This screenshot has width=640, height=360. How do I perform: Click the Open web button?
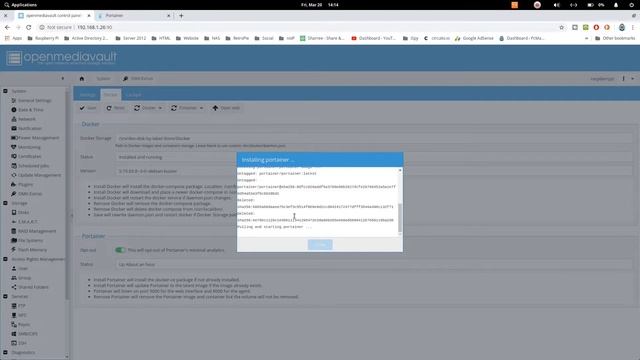pyautogui.click(x=226, y=108)
